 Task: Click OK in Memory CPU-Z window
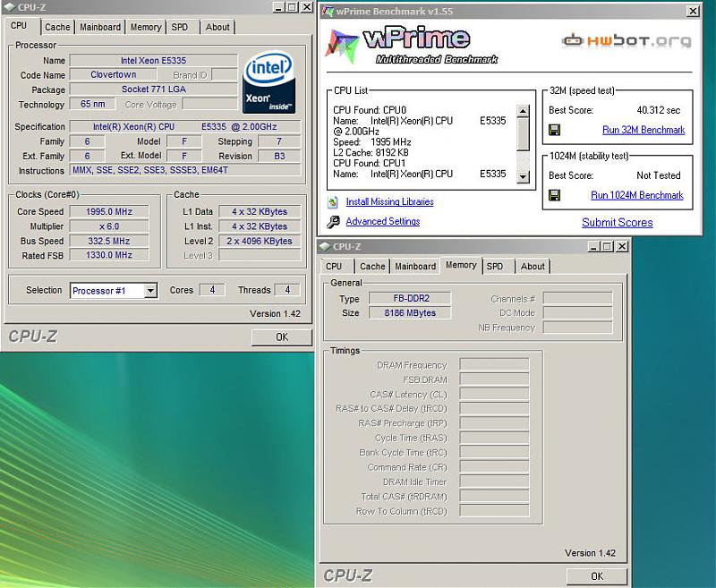pyautogui.click(x=597, y=576)
